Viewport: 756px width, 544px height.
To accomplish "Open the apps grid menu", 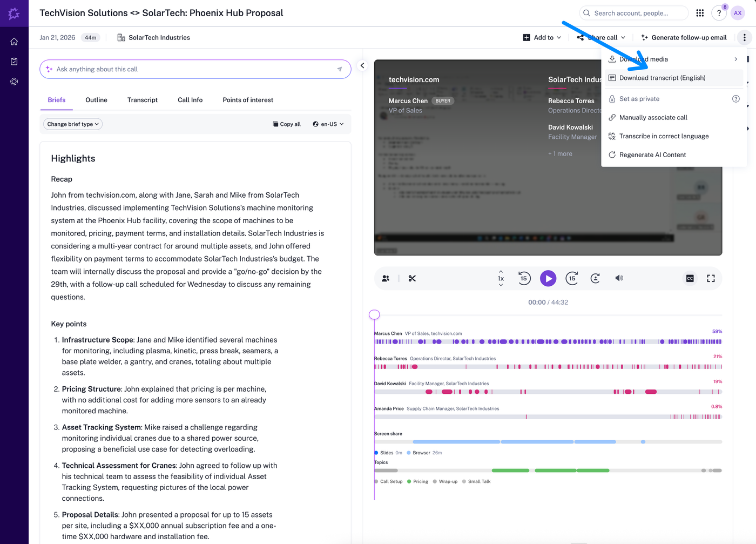I will 700,13.
